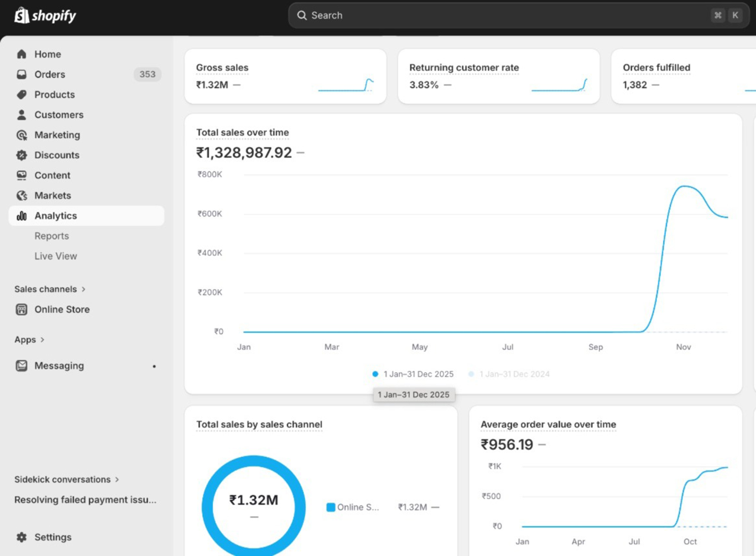The image size is (756, 556).
Task: Click into the Search field
Action: point(501,16)
